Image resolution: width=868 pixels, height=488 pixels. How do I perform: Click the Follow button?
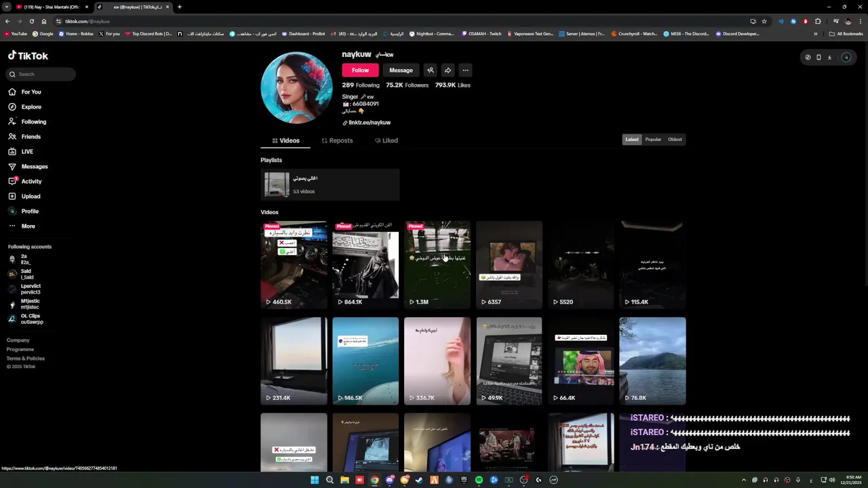360,70
